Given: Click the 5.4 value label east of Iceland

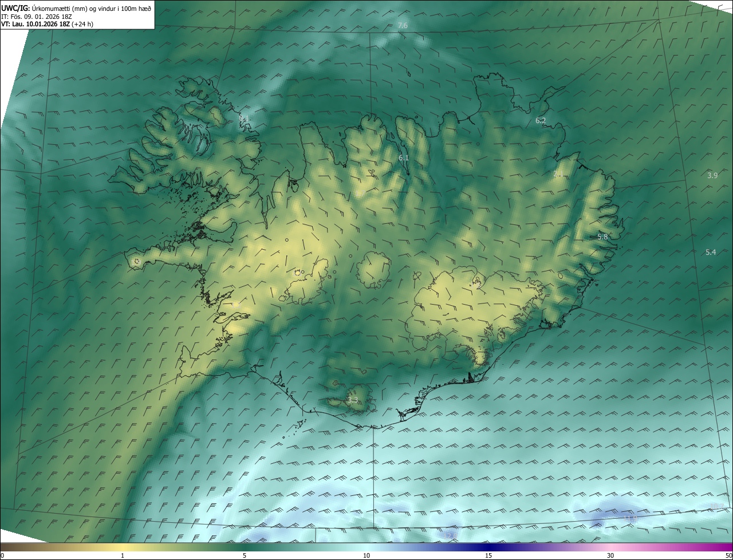Looking at the screenshot, I should point(711,252).
